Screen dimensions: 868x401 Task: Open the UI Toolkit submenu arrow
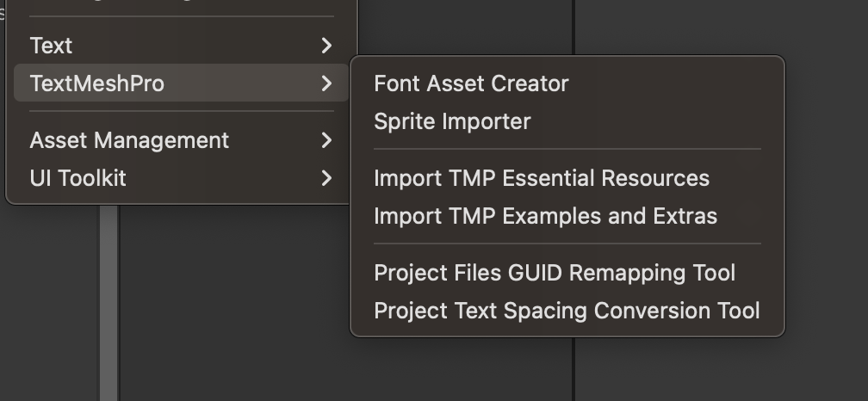[x=326, y=178]
